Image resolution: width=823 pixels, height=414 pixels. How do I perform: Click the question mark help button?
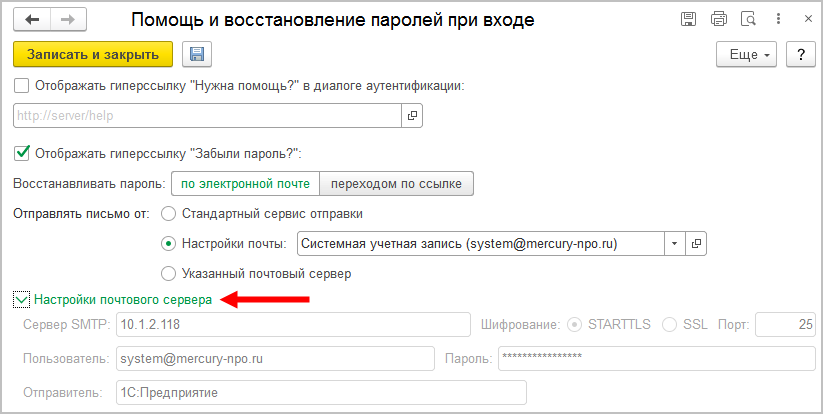click(800, 55)
